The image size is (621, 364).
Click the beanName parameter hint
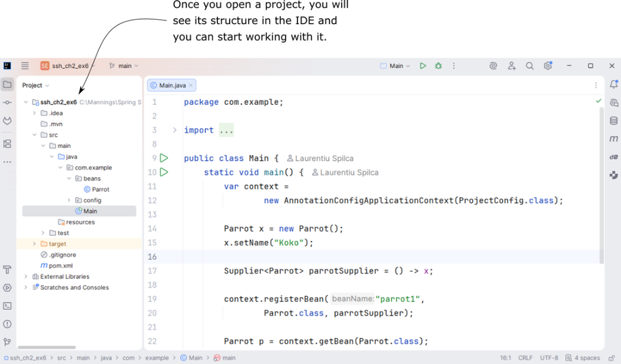(352, 299)
